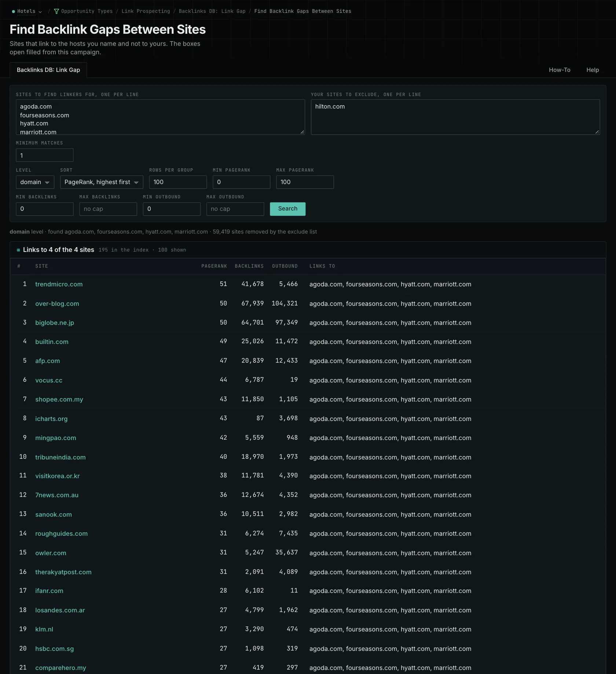
Task: Click the Links to 4 of the 4 sites heading
Action: click(59, 250)
